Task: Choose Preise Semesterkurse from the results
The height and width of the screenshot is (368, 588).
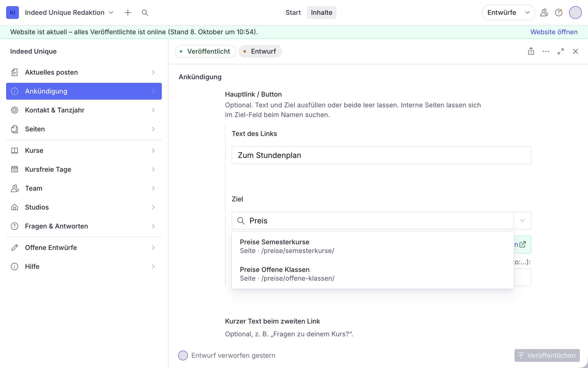Action: pyautogui.click(x=373, y=246)
